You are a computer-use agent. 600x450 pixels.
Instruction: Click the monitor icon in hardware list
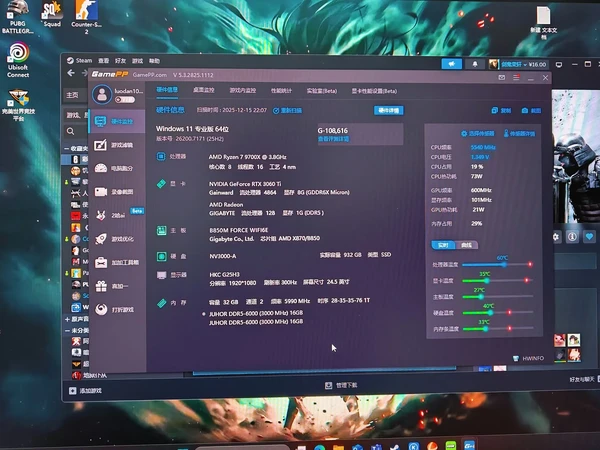pos(161,275)
